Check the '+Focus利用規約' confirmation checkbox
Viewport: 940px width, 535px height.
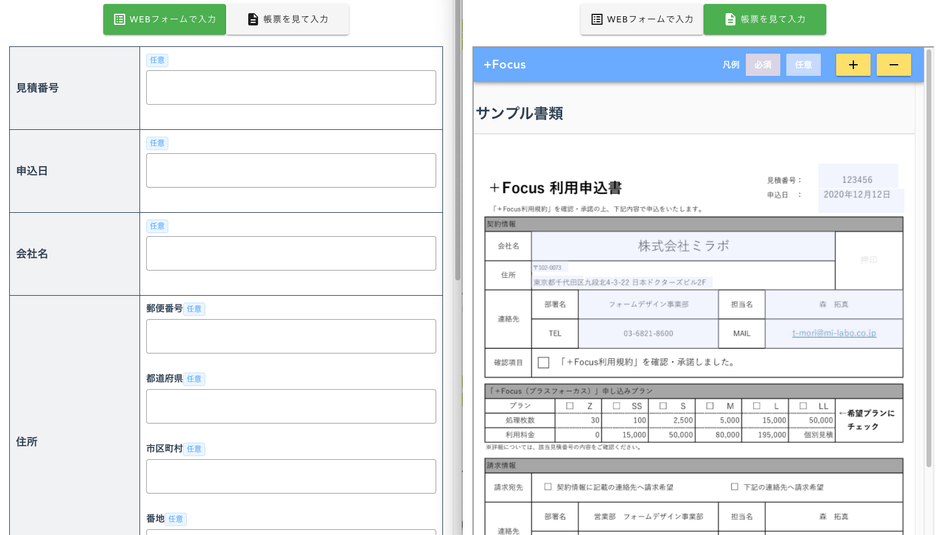pyautogui.click(x=543, y=362)
